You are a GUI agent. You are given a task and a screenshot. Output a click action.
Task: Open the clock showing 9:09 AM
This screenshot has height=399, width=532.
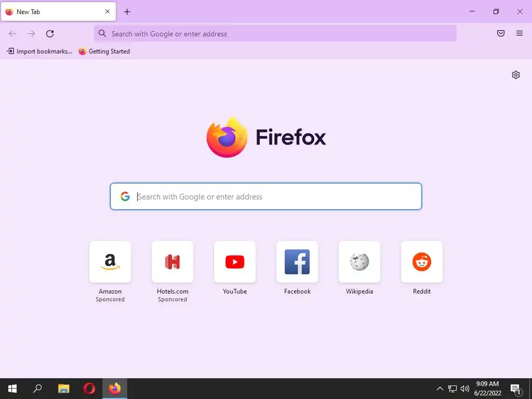[x=487, y=389]
